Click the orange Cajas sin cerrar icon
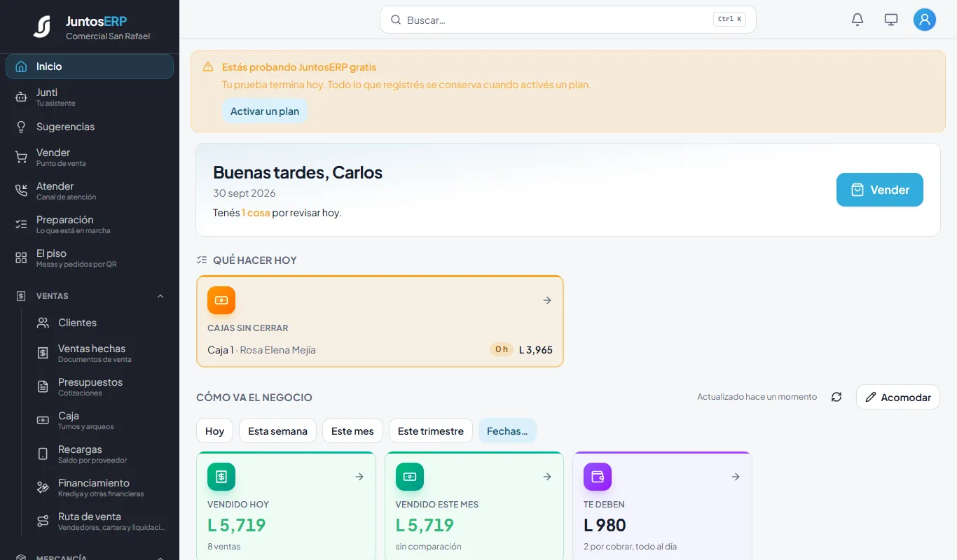Screen dimensions: 957x560 (221, 300)
